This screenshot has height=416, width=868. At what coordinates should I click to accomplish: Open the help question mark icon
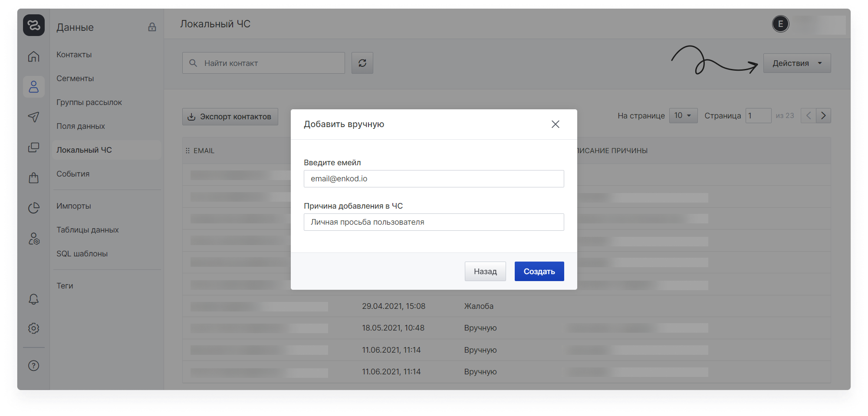tap(34, 366)
